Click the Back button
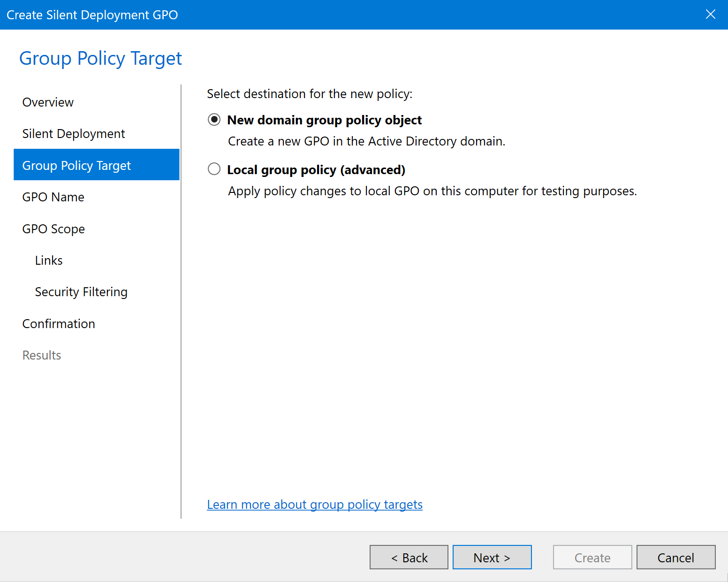 [x=409, y=558]
